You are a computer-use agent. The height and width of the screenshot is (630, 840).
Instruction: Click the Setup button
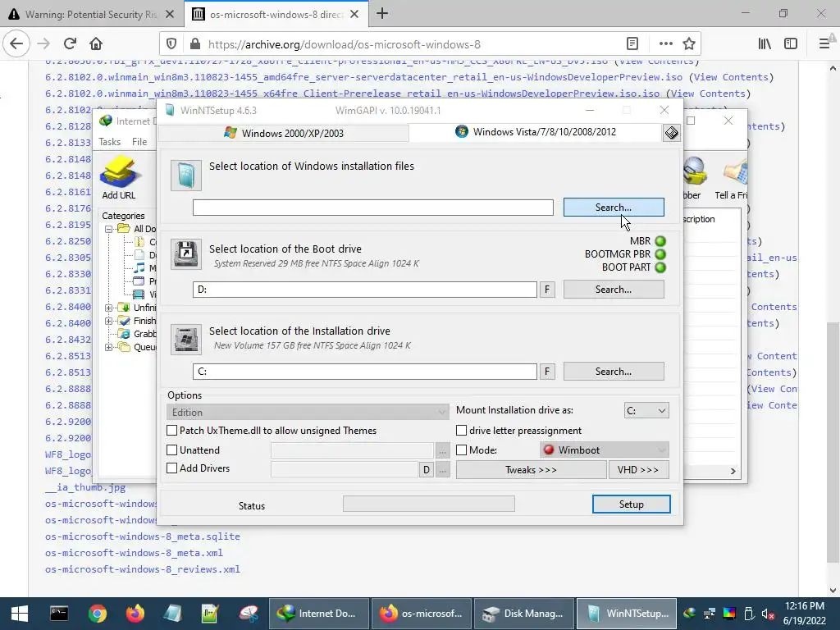click(631, 504)
